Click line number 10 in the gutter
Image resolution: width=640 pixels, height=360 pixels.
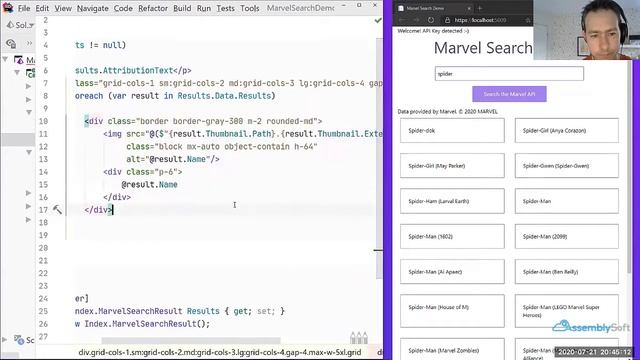(43, 121)
